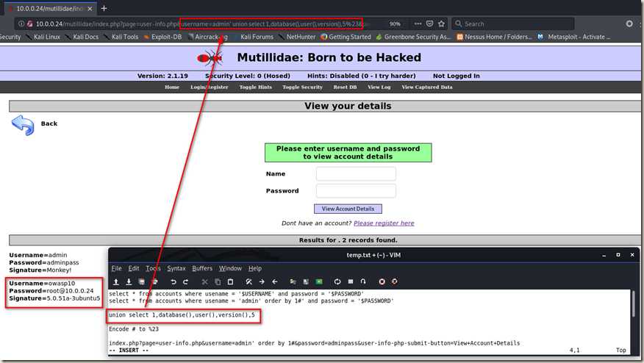Click the Undo icon in VIM toolbar
The width and height of the screenshot is (644, 363).
(173, 281)
